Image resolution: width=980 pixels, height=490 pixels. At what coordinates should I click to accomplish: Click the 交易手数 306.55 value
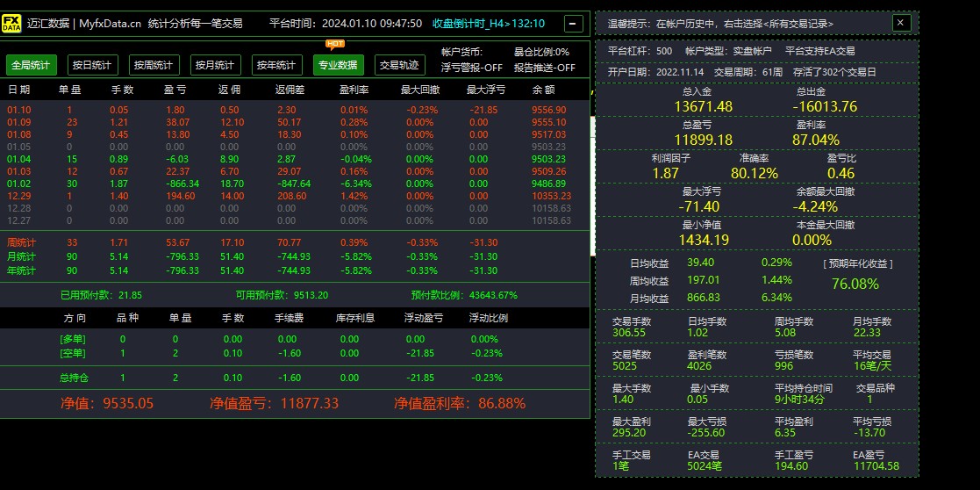(629, 333)
